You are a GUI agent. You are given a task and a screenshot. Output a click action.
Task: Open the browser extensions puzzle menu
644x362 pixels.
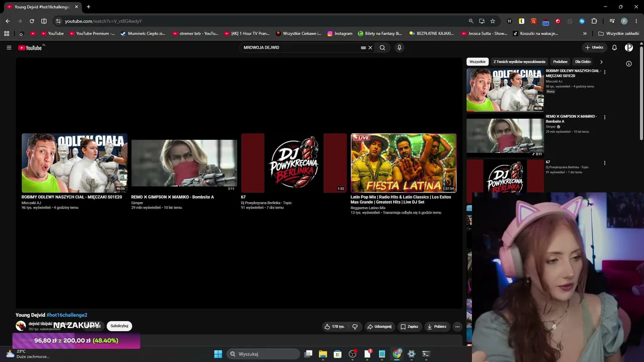(594, 21)
